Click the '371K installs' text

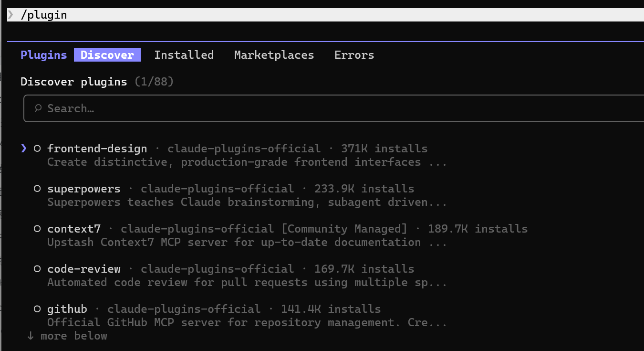point(384,149)
